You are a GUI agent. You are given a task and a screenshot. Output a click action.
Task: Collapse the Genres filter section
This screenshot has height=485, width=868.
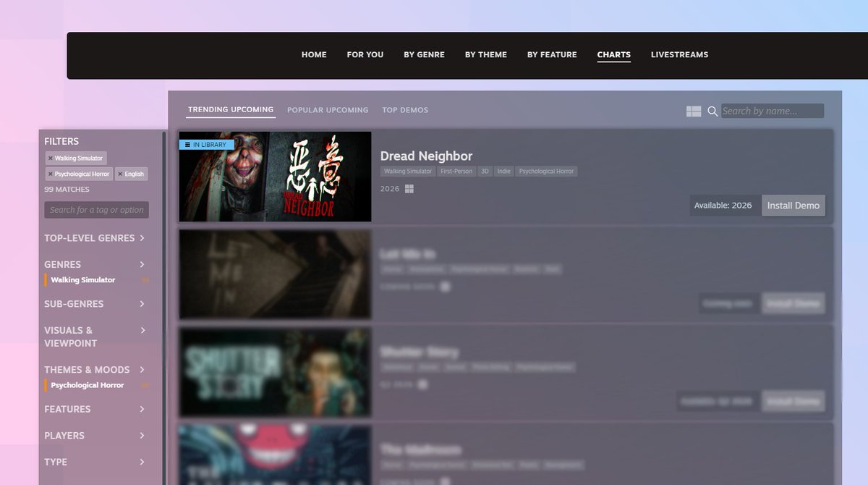coord(95,264)
